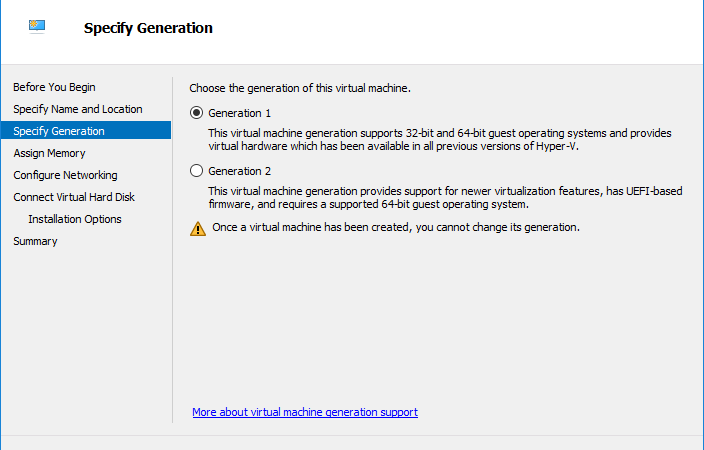Click the virtual machine wizard icon
Screen dimensions: 704x450
pos(37,26)
